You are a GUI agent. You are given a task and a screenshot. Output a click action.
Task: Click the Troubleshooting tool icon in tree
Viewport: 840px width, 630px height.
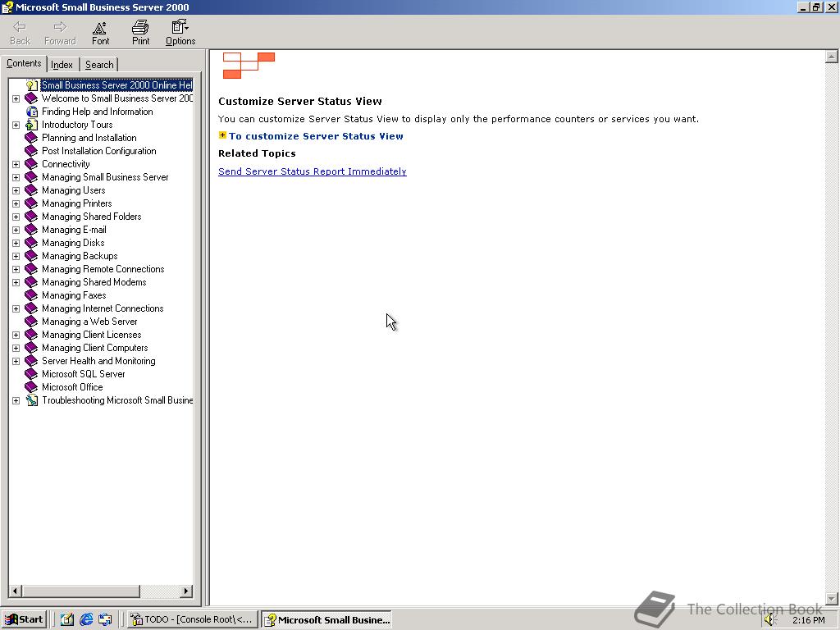click(x=32, y=400)
